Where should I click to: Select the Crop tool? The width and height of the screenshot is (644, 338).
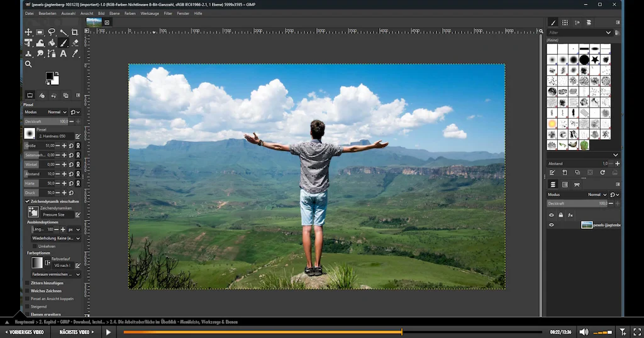coord(75,32)
